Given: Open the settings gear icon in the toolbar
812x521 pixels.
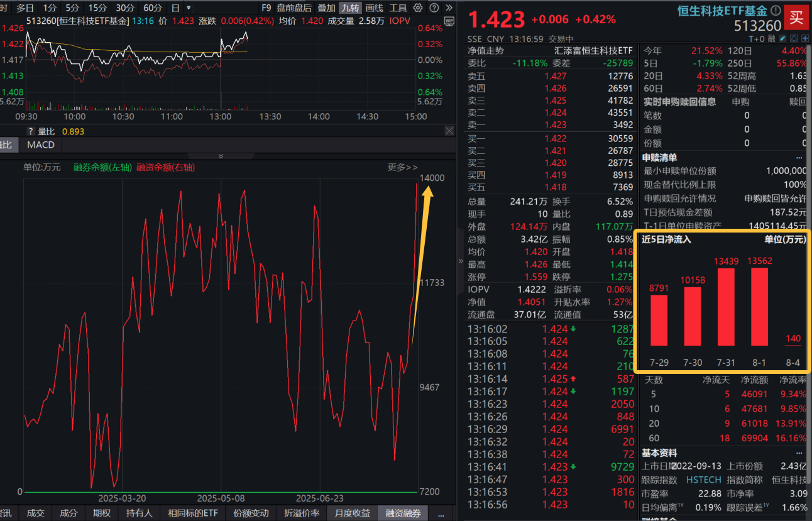Looking at the screenshot, I should [417, 8].
